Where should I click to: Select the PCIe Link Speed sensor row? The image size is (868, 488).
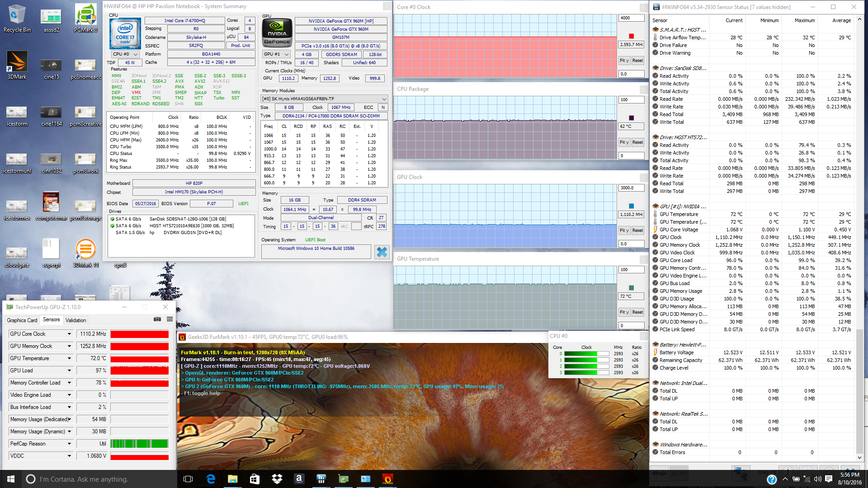752,329
